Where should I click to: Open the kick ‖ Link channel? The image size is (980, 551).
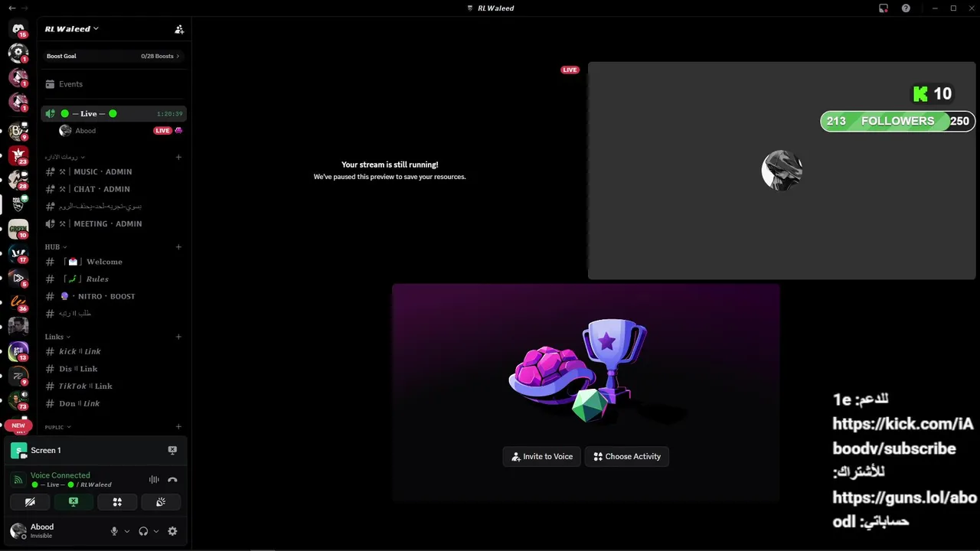(113, 351)
